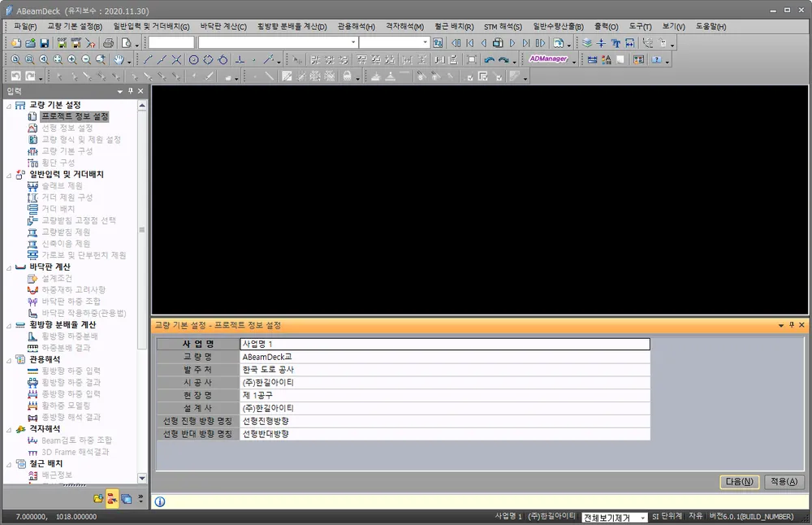Click the 교량명 field ABeamDeck교
The image size is (812, 525).
[x=445, y=357]
